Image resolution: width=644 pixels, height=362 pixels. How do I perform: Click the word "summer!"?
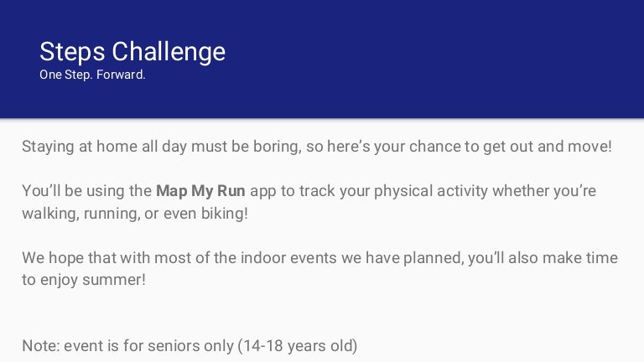115,279
